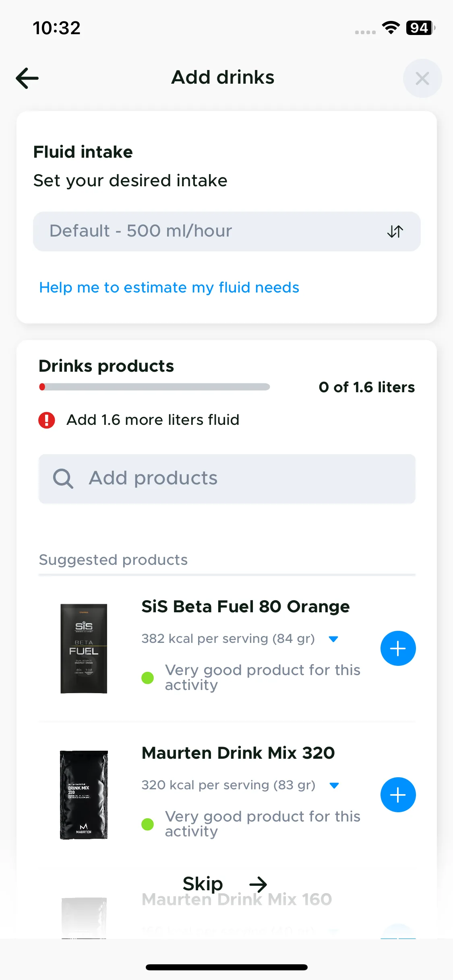Open the Maurten Drink Mix 320 product image
Screen dimensions: 453x980
[84, 795]
